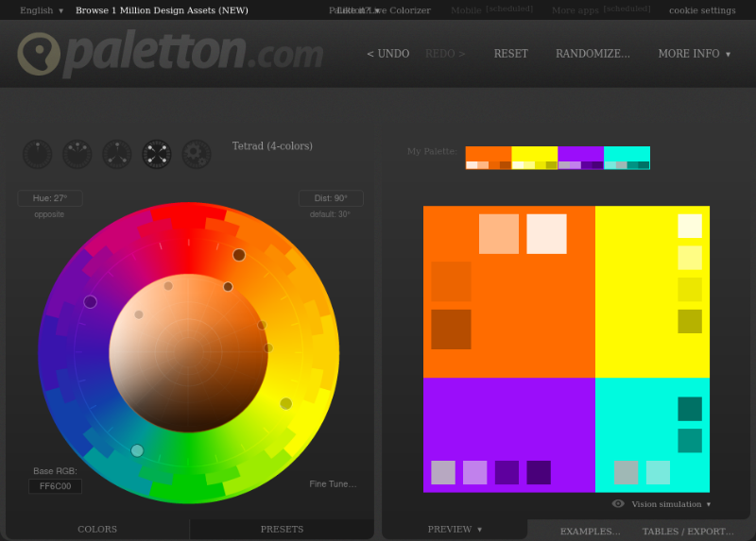Click the teal dot on color wheel

(x=138, y=450)
